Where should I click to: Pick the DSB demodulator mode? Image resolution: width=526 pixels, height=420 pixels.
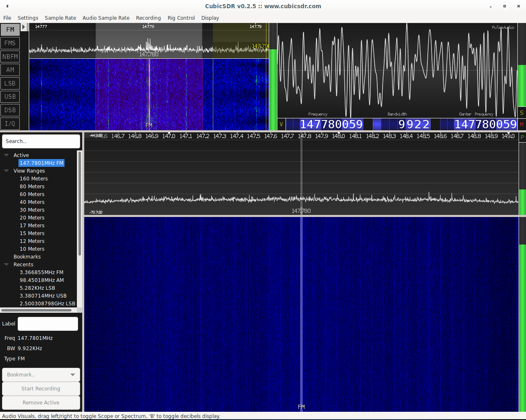pyautogui.click(x=10, y=110)
